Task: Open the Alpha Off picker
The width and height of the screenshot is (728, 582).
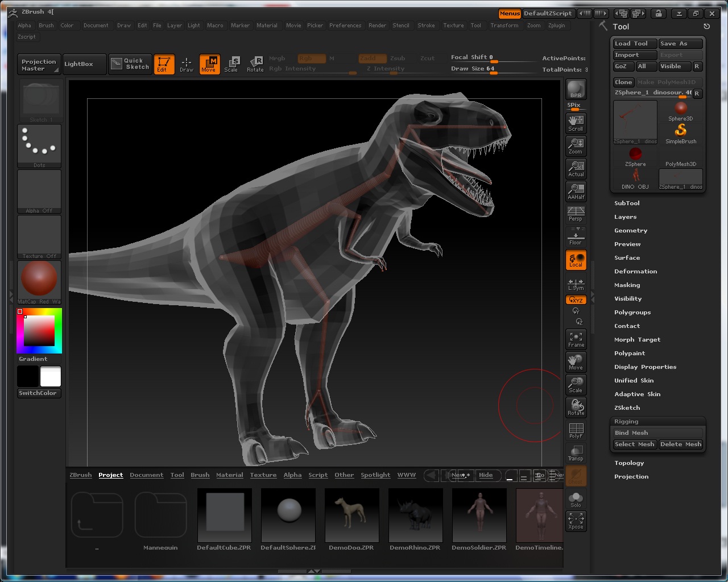Action: click(39, 192)
